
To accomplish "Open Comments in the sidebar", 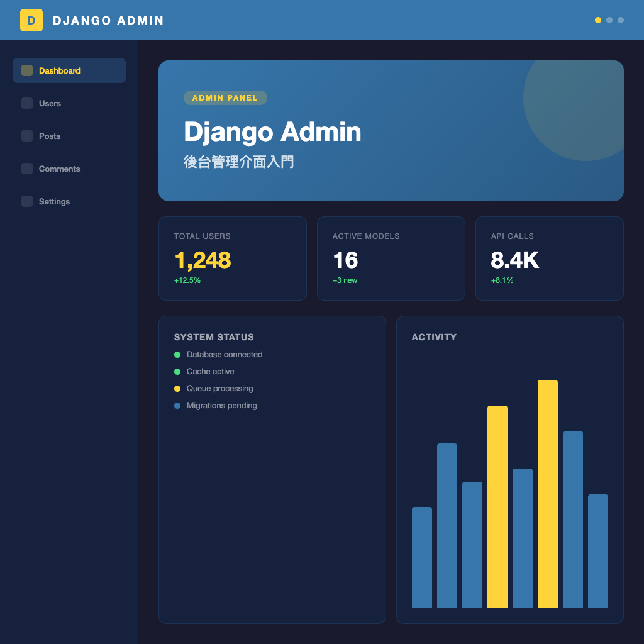I will click(69, 169).
